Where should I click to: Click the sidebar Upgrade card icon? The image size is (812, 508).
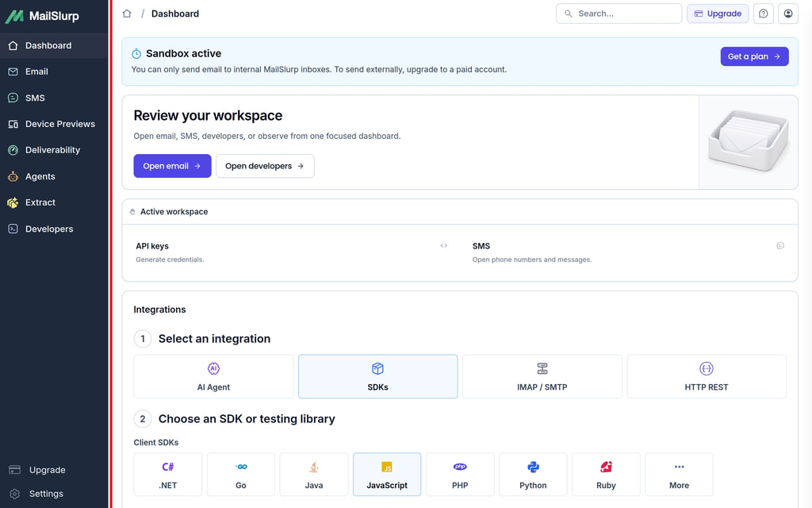click(x=14, y=470)
